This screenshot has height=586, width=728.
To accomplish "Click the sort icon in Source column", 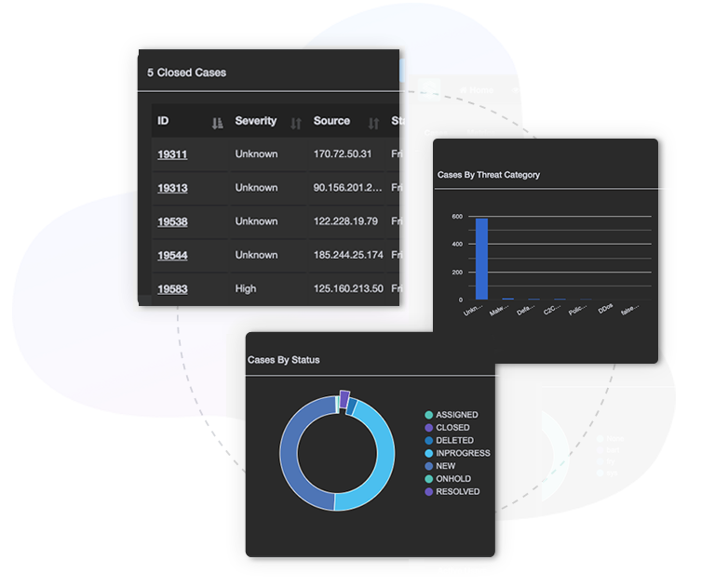I will click(373, 123).
